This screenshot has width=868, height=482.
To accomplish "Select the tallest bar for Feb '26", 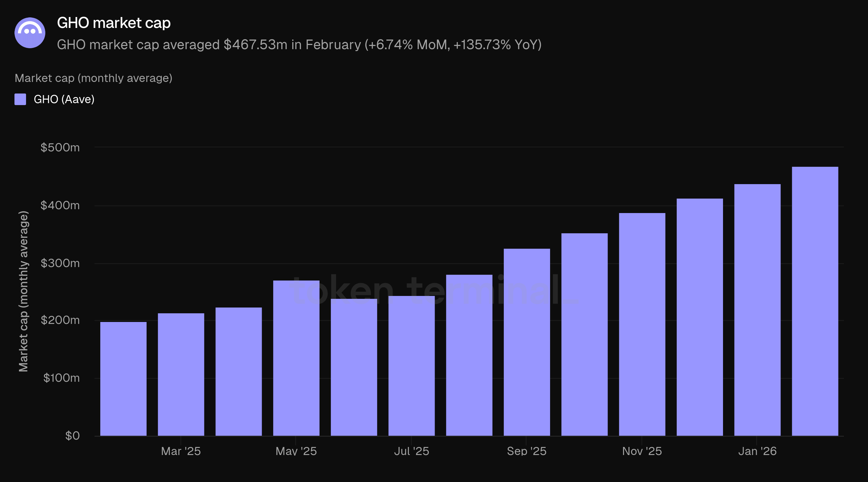I will (x=814, y=301).
